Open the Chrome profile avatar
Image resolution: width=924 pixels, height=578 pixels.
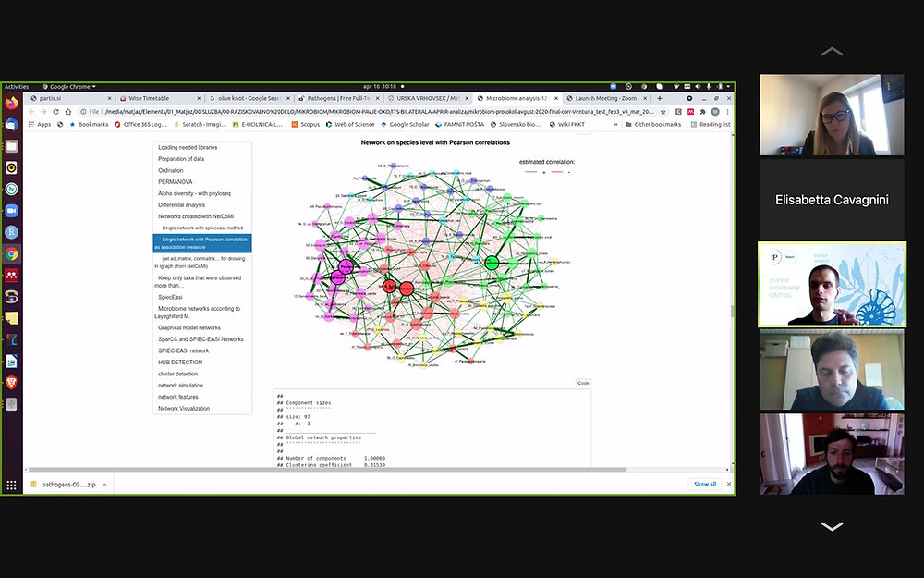click(x=715, y=112)
